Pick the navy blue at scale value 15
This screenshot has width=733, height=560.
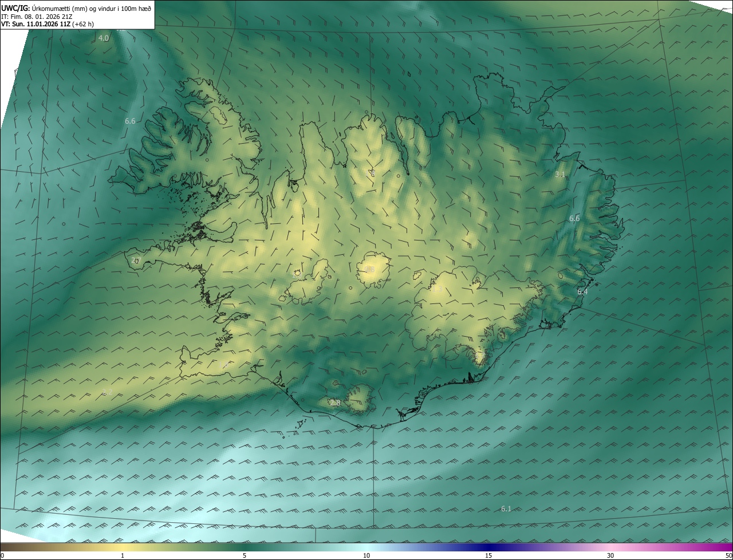coord(488,547)
